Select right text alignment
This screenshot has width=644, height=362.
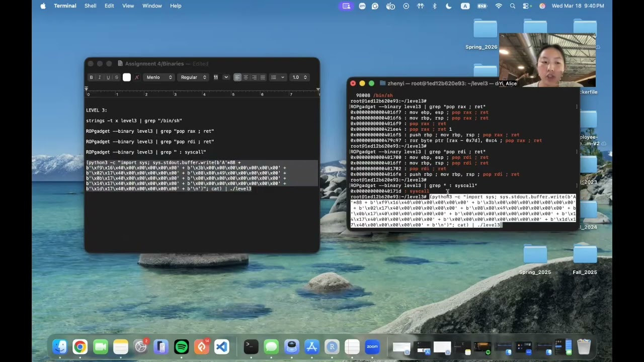254,77
